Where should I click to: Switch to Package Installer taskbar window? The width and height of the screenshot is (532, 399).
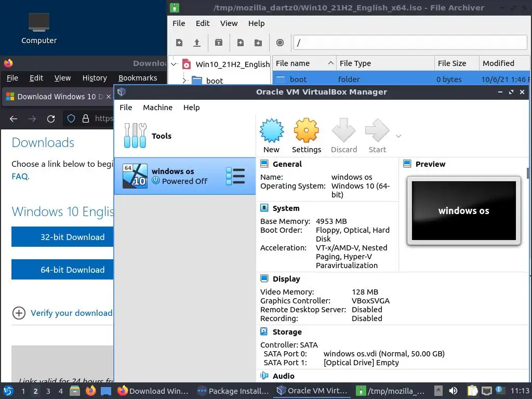[x=233, y=391]
